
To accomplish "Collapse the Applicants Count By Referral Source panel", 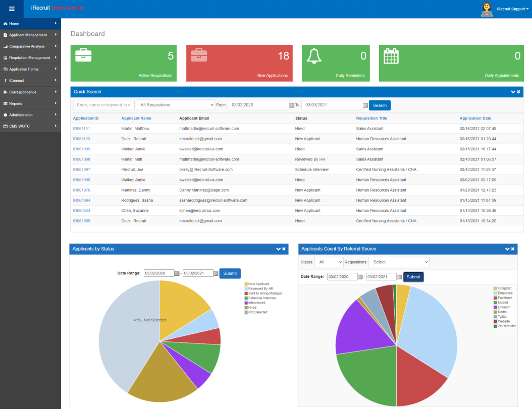I will [507, 249].
